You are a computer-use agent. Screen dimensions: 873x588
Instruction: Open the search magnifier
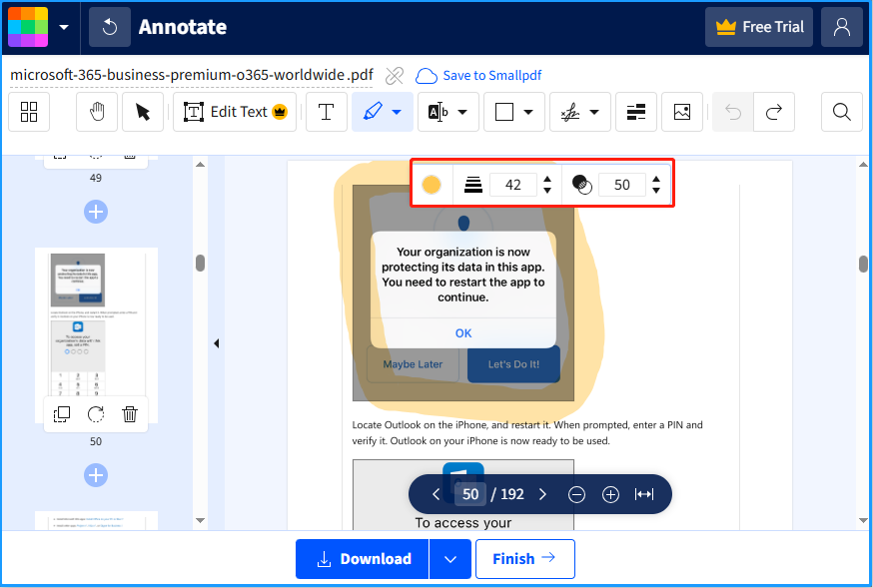coord(842,112)
